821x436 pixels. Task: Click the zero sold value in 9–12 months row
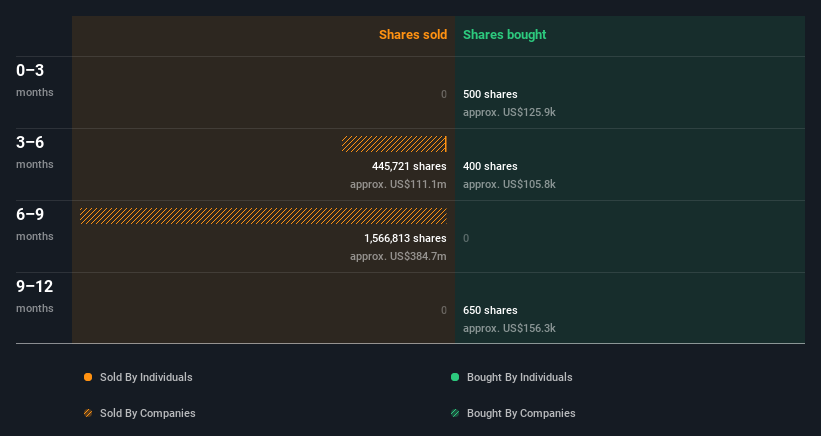tap(444, 310)
